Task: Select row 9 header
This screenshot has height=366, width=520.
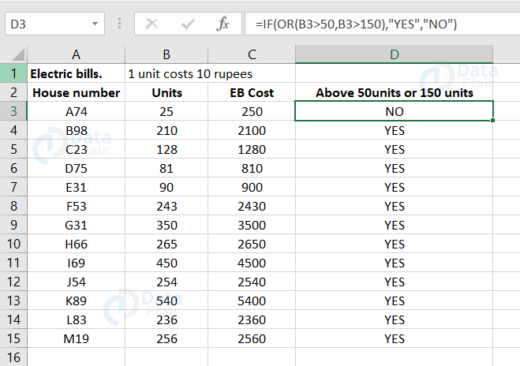Action: tap(14, 225)
